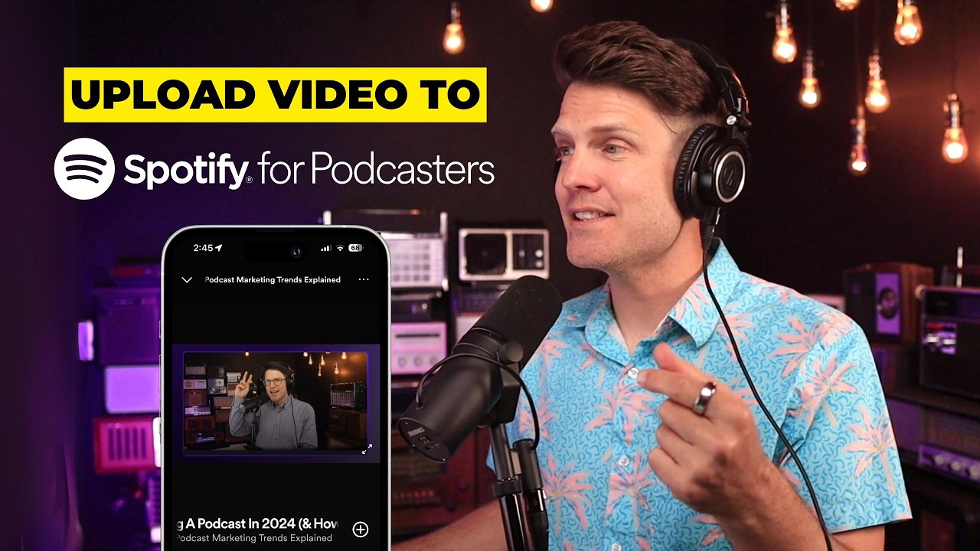The width and height of the screenshot is (980, 551).
Task: Click the 'Spotify for Podcasters' wordmark
Action: 309,169
